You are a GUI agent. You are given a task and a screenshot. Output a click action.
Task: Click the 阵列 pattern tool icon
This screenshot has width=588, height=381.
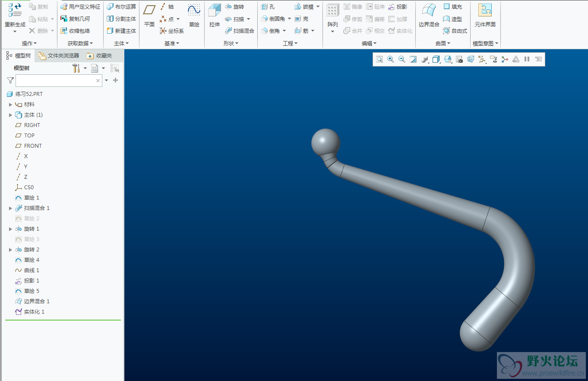(332, 10)
